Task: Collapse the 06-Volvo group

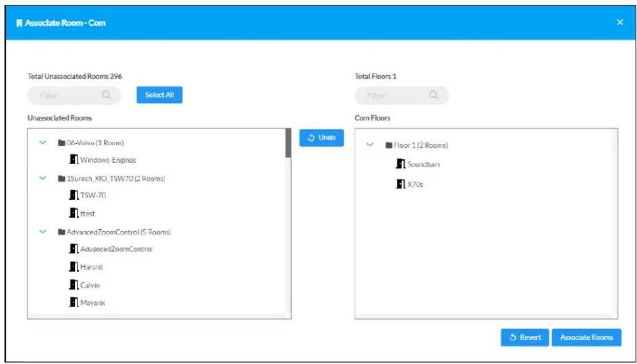Action: point(43,142)
